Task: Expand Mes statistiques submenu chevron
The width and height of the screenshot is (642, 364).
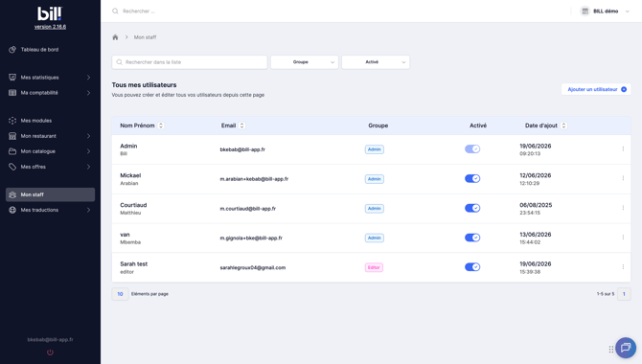Action: [88, 78]
